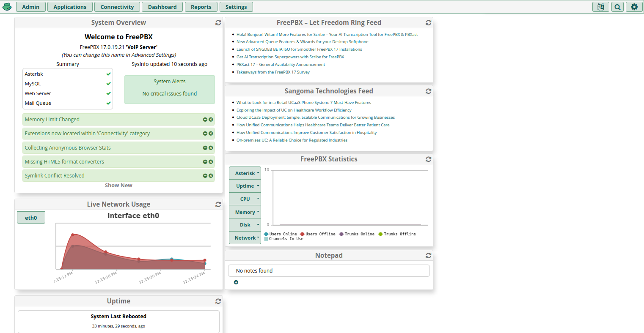Expand the Asterisk statistics dropdown
Viewport: 644px width, 333px height.
pos(245,173)
